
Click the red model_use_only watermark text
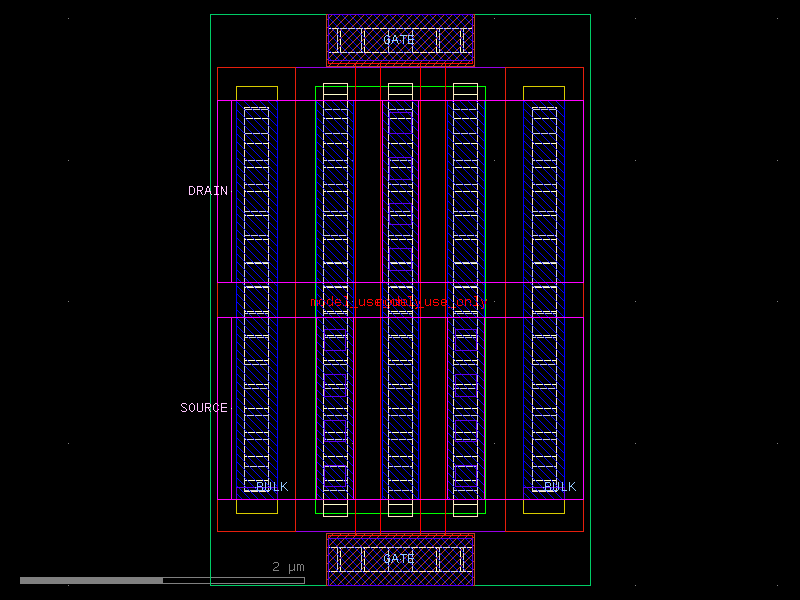[x=397, y=301]
